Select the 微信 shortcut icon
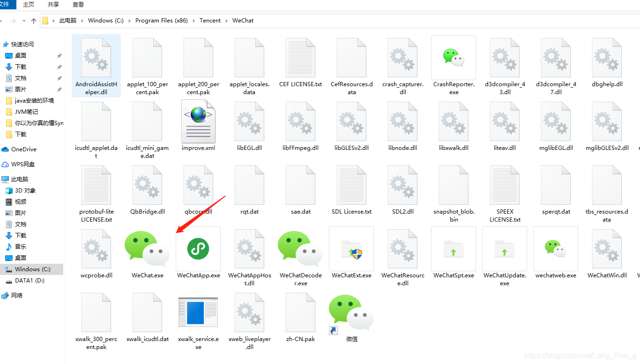The height and width of the screenshot is (364, 640). tap(351, 314)
